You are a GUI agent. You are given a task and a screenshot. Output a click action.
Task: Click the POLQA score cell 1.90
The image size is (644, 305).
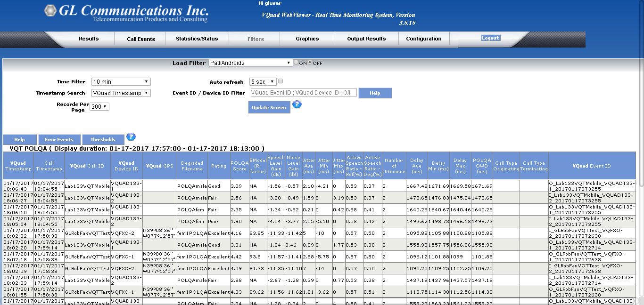239,221
